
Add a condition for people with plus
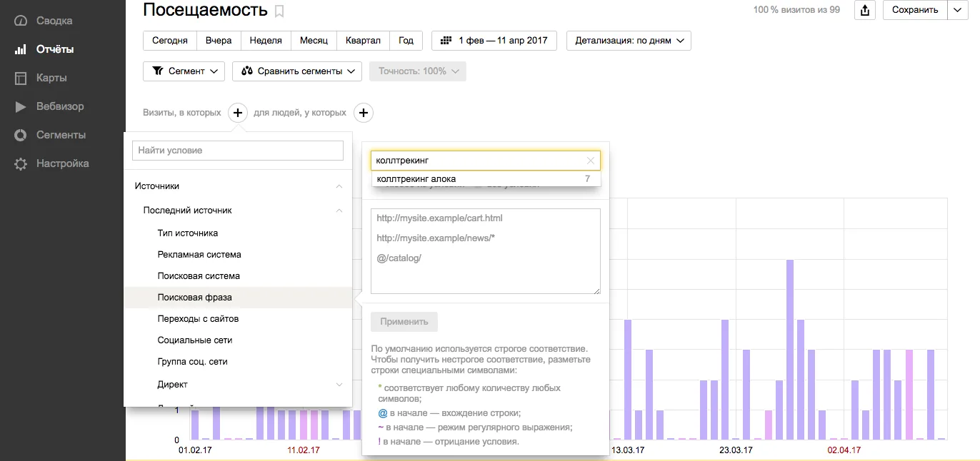click(x=364, y=113)
